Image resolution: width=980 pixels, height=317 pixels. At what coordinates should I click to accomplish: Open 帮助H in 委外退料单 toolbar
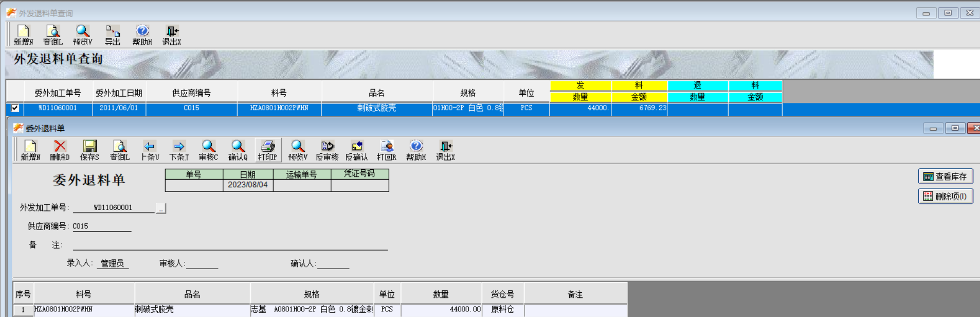pyautogui.click(x=416, y=150)
